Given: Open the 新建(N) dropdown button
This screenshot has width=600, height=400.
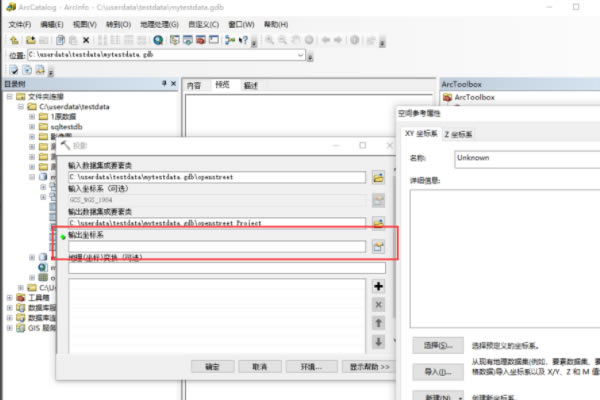Looking at the screenshot, I should 438,396.
